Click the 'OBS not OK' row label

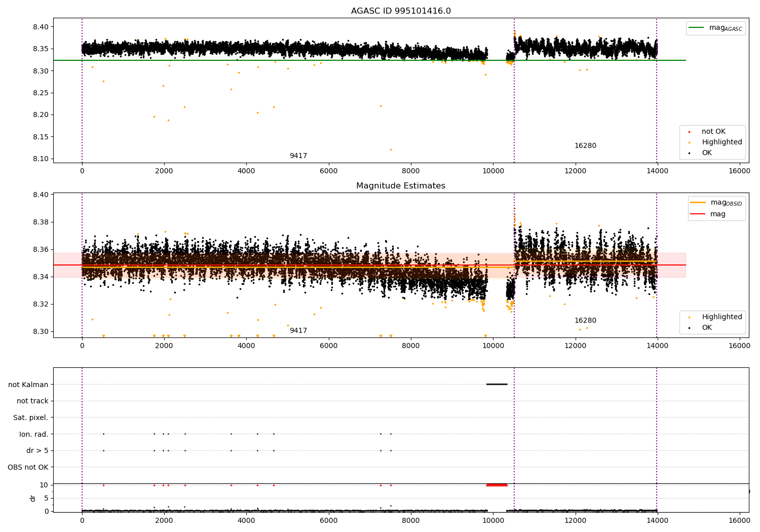pyautogui.click(x=28, y=467)
